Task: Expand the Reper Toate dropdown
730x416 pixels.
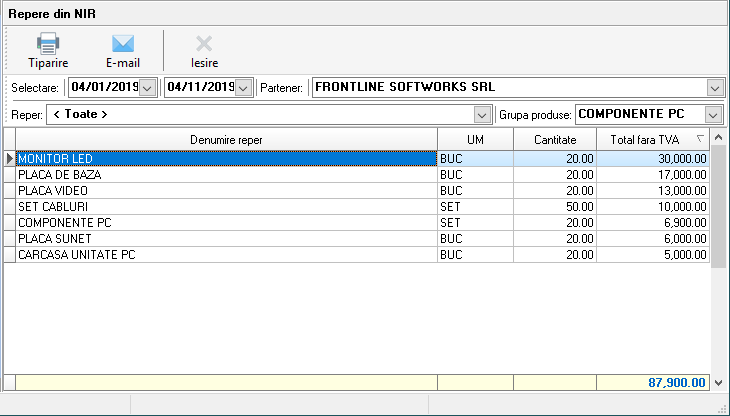Action: 481,114
